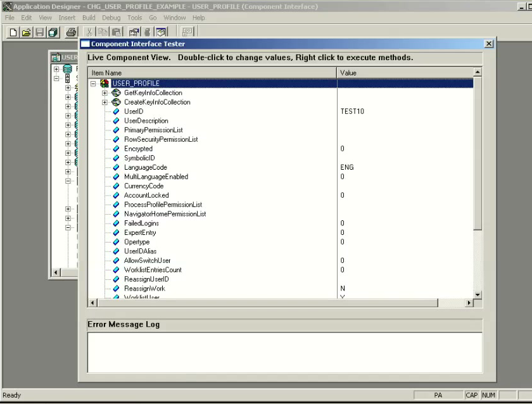Open the Go menu

coord(153,18)
